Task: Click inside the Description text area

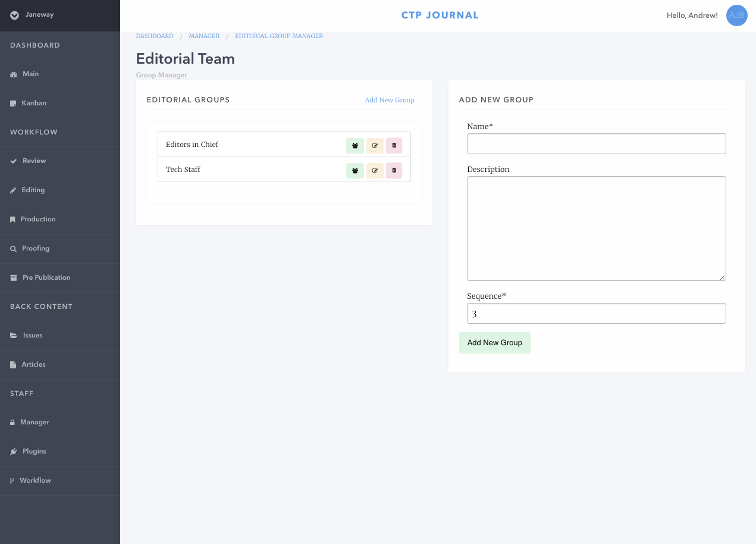Action: [x=596, y=229]
